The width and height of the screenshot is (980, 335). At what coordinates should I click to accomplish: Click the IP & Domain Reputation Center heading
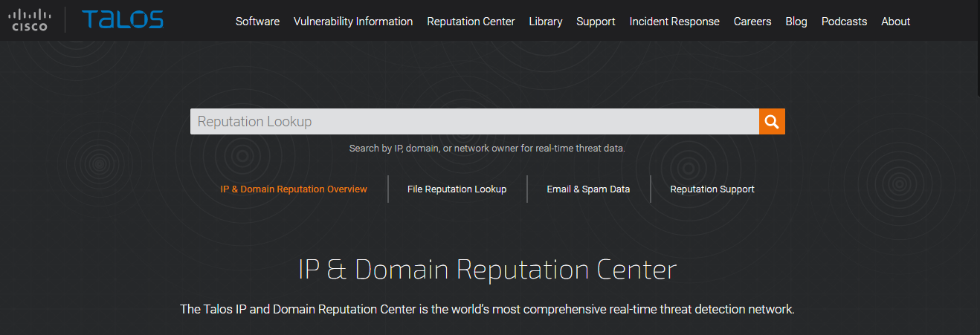488,270
